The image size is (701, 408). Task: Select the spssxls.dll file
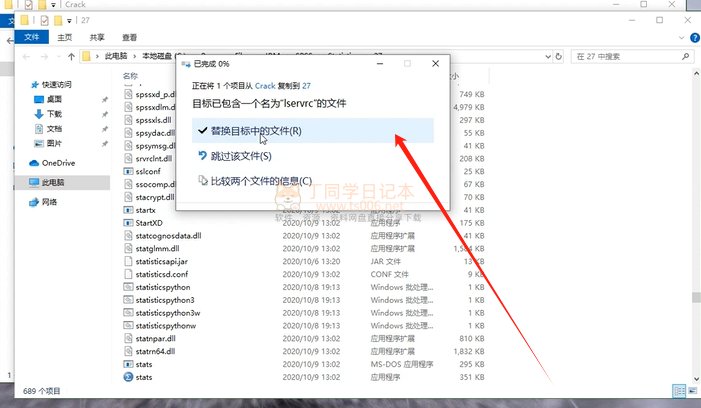coord(153,120)
